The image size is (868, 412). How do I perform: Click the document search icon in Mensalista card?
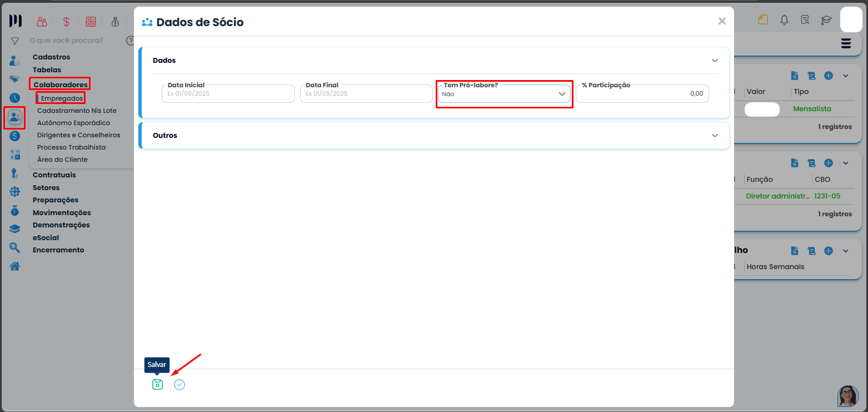click(795, 76)
